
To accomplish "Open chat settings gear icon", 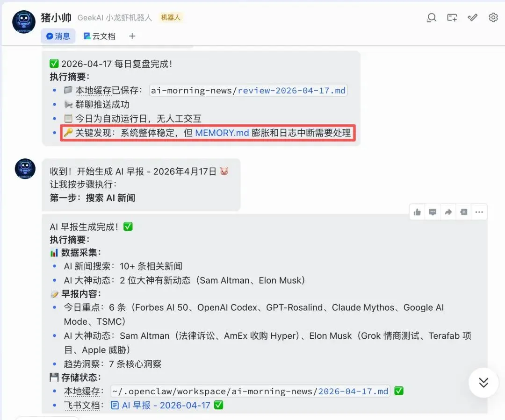I will pyautogui.click(x=493, y=18).
